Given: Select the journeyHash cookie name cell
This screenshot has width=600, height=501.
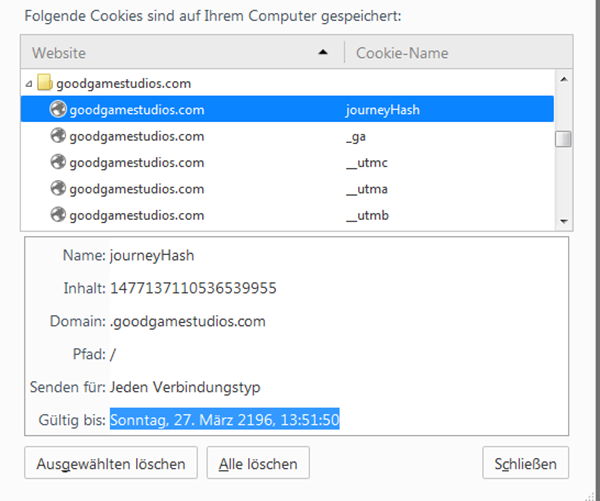Looking at the screenshot, I should tap(383, 110).
